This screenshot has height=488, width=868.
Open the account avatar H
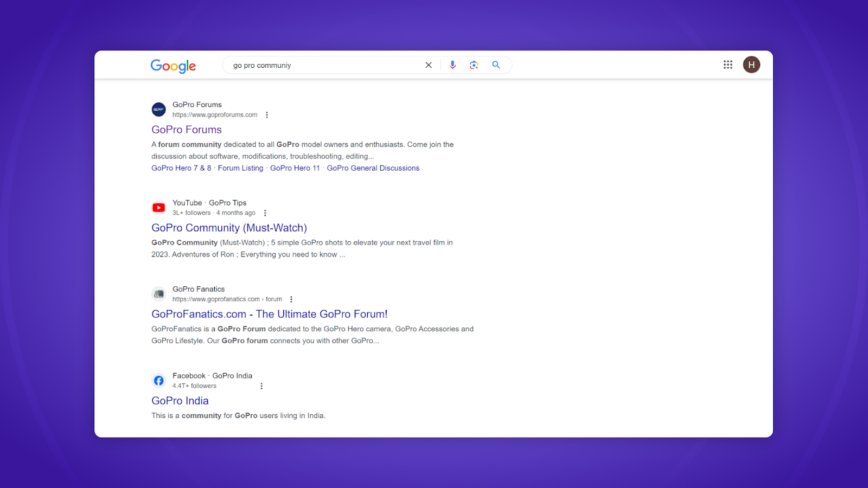(751, 65)
